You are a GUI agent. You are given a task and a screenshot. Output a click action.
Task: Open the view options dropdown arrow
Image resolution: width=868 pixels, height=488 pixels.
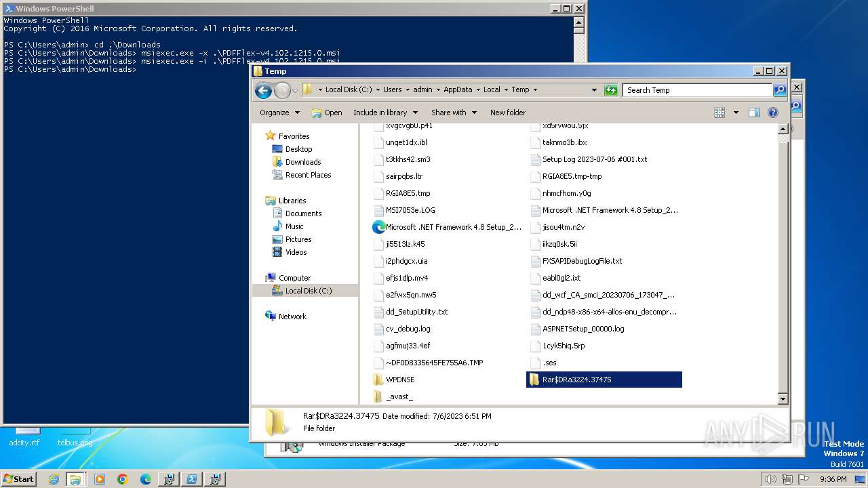point(736,113)
